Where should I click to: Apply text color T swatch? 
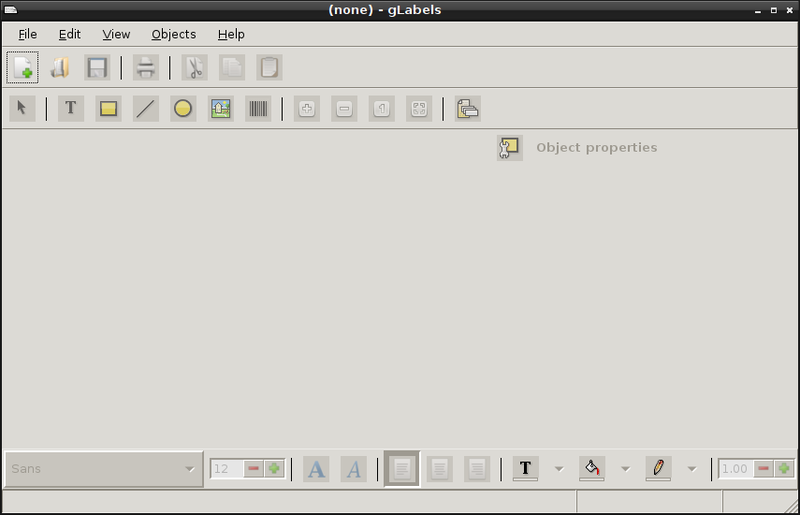click(526, 469)
